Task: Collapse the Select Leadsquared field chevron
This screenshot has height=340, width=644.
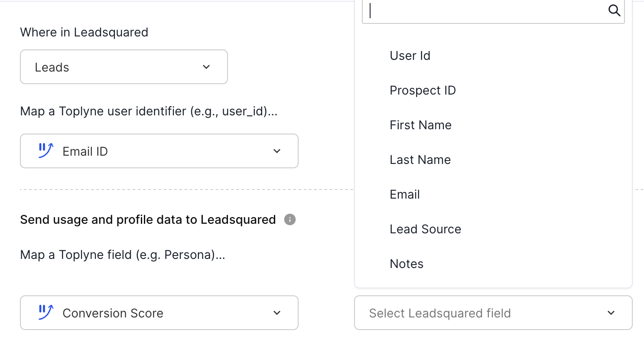Action: click(x=611, y=313)
